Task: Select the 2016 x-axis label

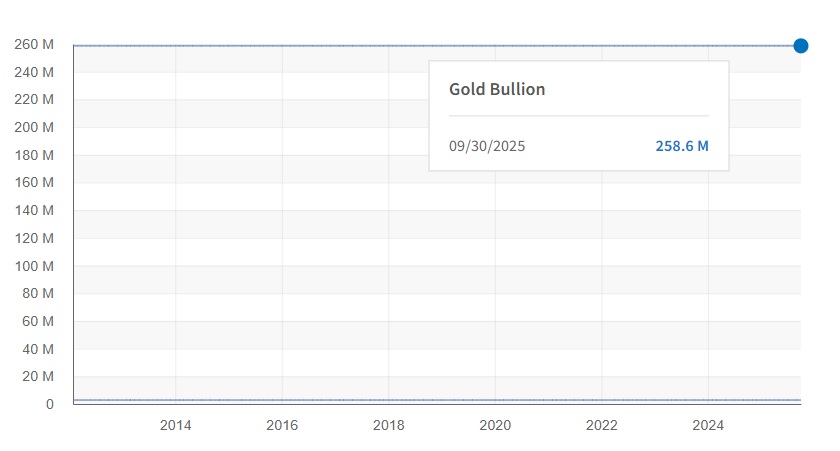Action: point(282,425)
